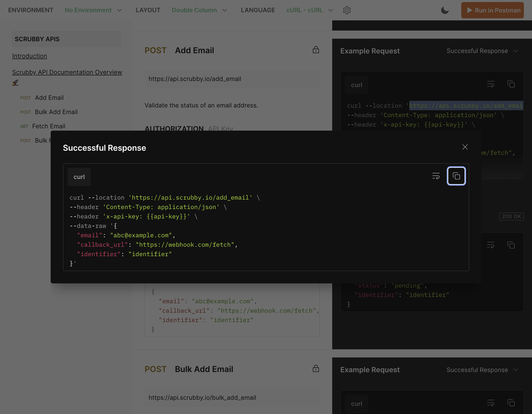
Task: Click the x-api-key header line in dialog
Action: [x=134, y=216]
